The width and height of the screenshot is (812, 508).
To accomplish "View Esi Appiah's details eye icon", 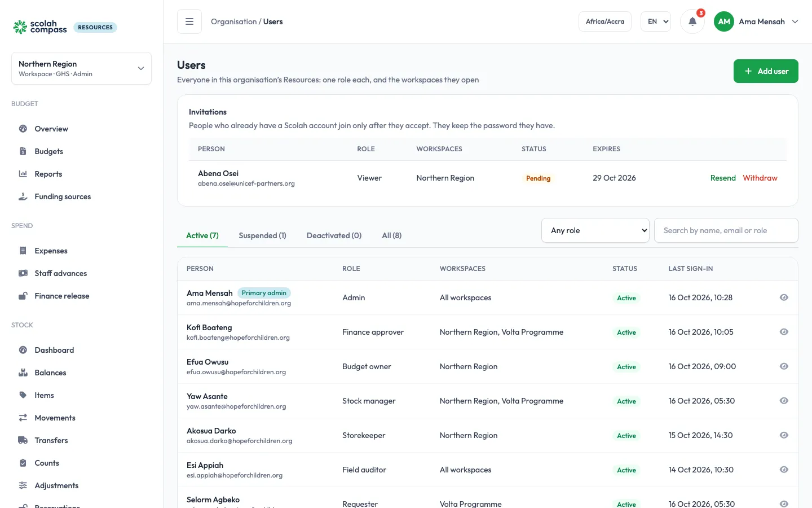I will (x=784, y=470).
